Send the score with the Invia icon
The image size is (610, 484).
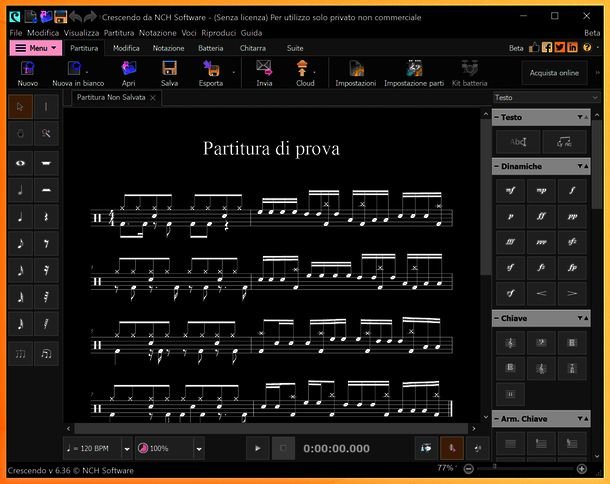click(264, 74)
